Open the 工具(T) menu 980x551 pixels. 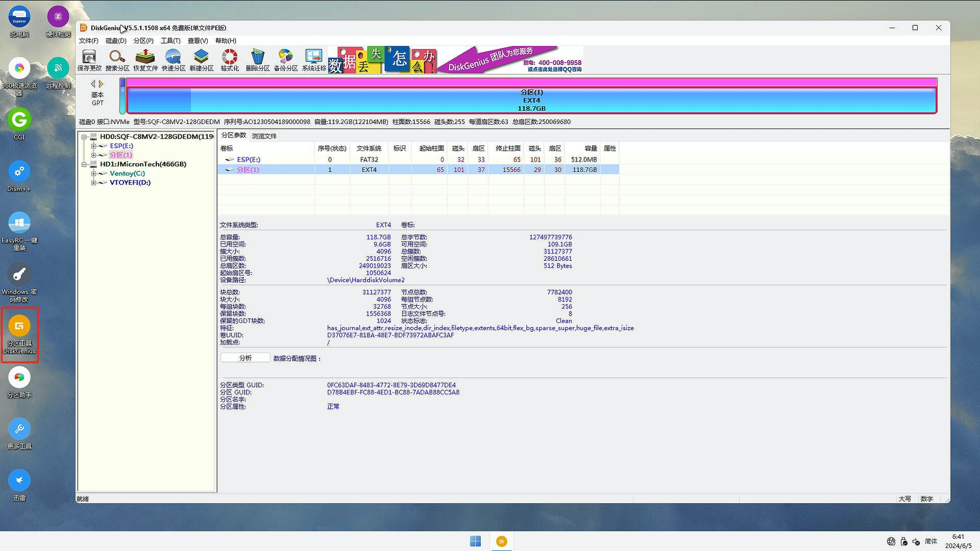click(170, 41)
